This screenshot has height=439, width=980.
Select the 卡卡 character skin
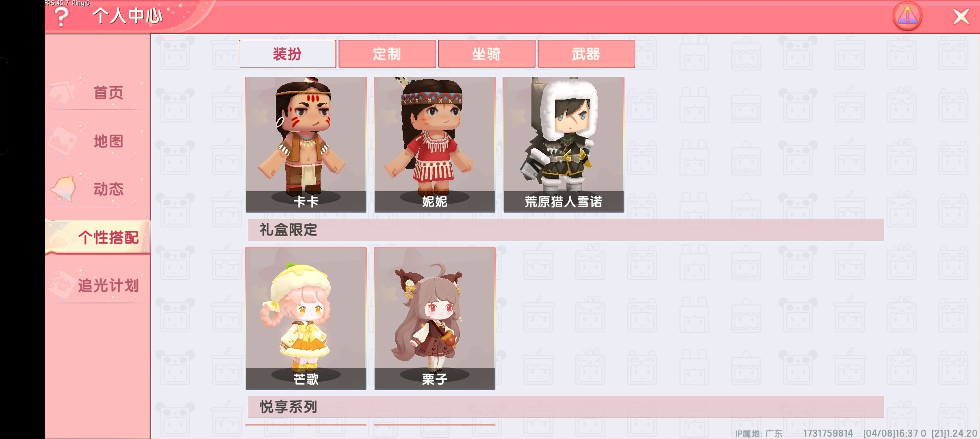coord(306,144)
